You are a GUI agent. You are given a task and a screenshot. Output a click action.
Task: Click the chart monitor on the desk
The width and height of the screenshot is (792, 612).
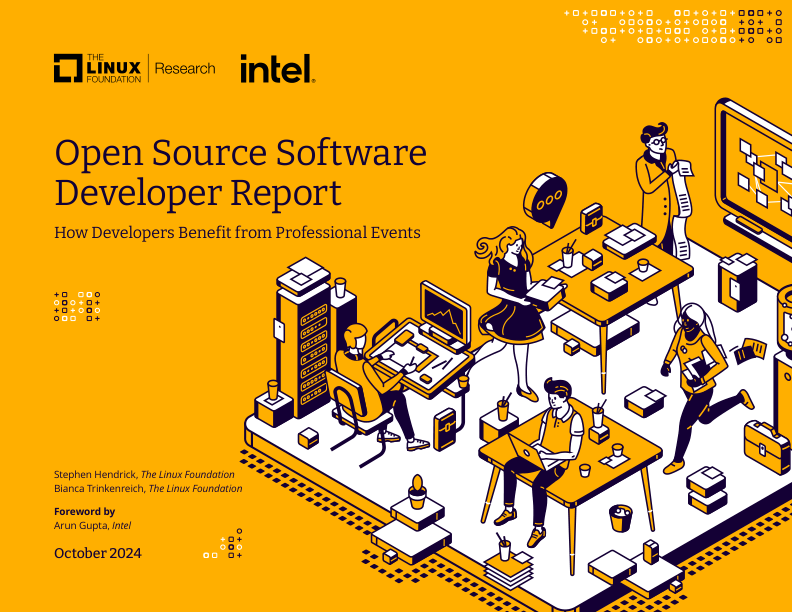point(444,316)
